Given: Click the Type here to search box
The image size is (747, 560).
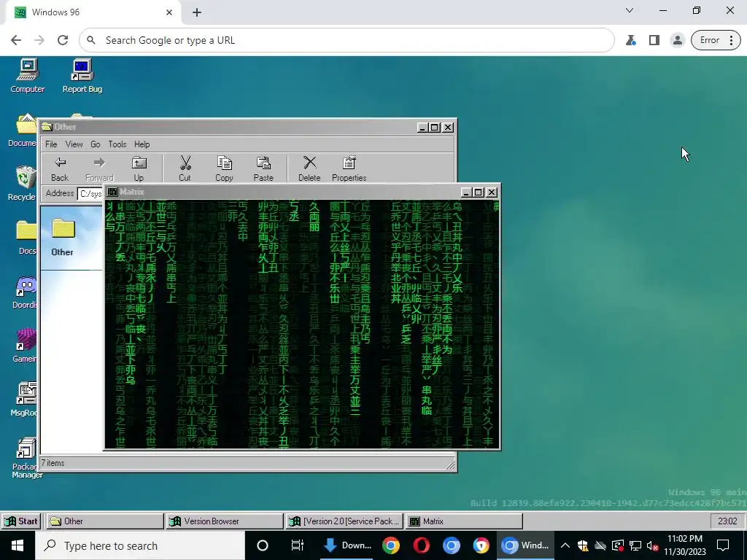Looking at the screenshot, I should coord(140,545).
